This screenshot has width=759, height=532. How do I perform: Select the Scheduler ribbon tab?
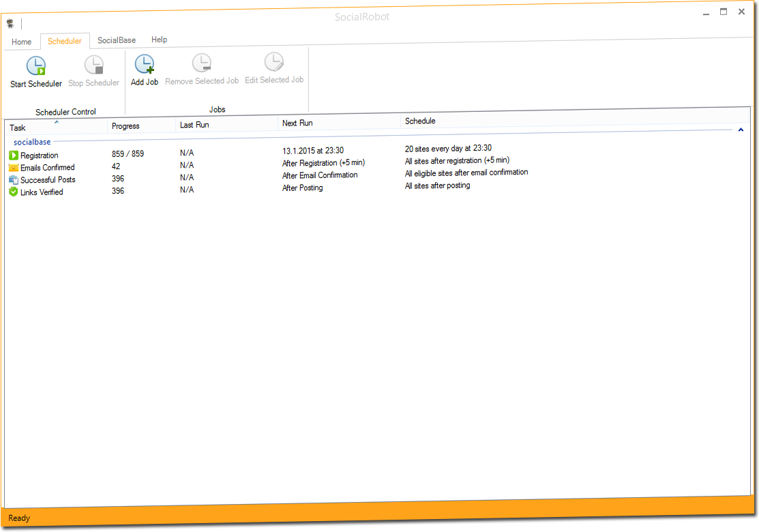tap(64, 41)
